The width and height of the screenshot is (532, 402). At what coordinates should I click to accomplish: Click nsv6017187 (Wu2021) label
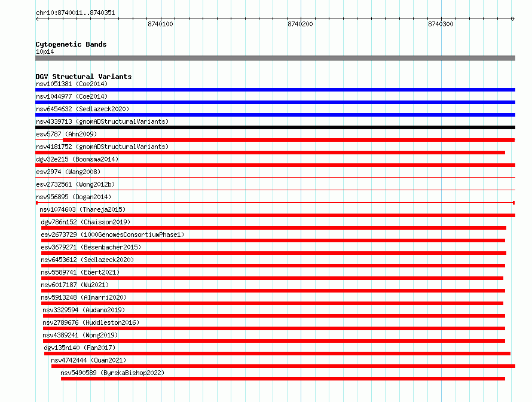point(75,285)
